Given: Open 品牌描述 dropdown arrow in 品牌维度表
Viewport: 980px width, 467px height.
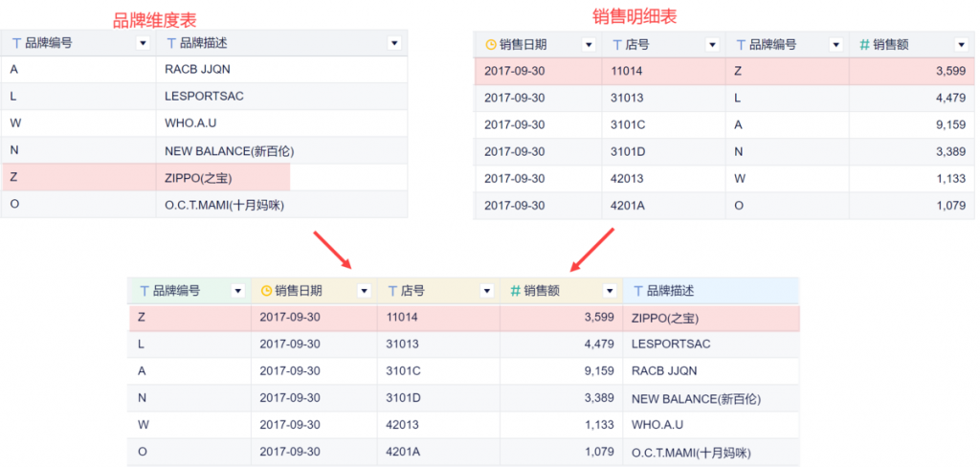Looking at the screenshot, I should tap(394, 43).
